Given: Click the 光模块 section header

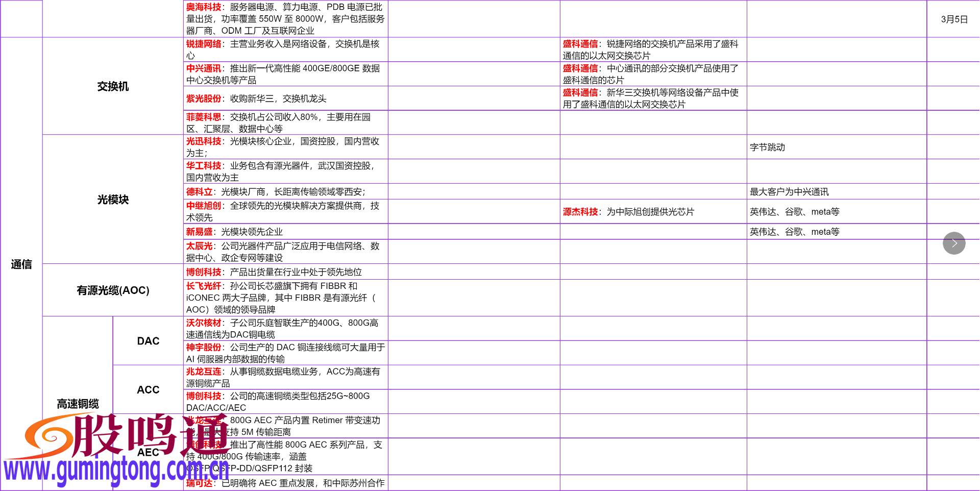Looking at the screenshot, I should [x=113, y=200].
